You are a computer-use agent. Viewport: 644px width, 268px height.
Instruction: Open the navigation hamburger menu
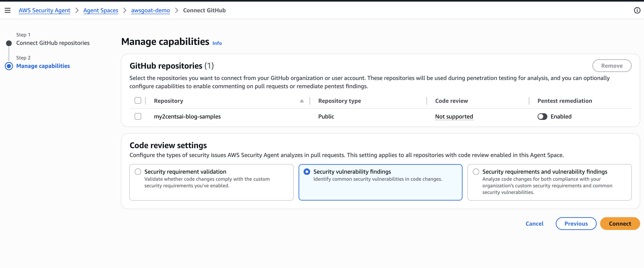[x=8, y=10]
